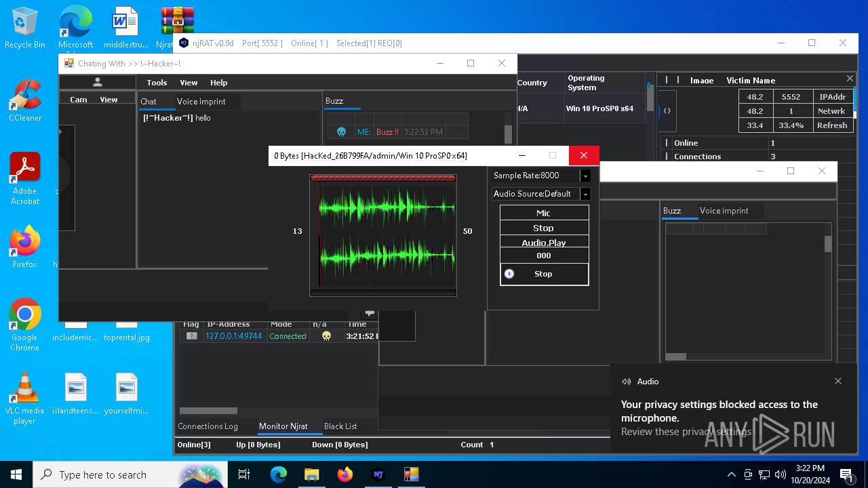Switch to njRAT taskbar button
The height and width of the screenshot is (488, 868).
[x=378, y=474]
